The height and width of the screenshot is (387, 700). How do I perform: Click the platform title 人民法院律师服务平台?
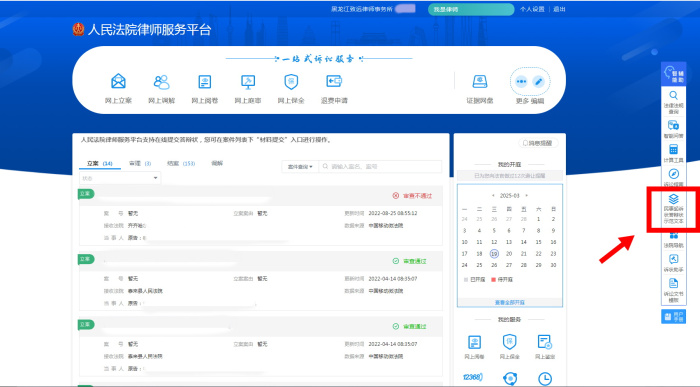point(150,30)
